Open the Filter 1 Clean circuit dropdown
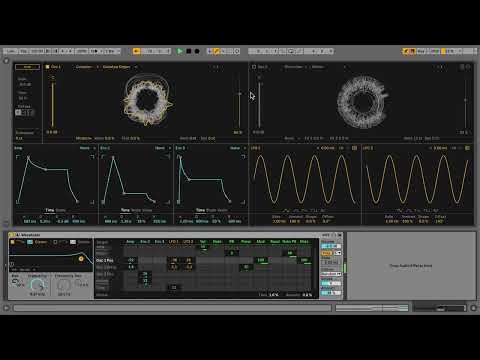480x360 pixels. tap(40, 242)
